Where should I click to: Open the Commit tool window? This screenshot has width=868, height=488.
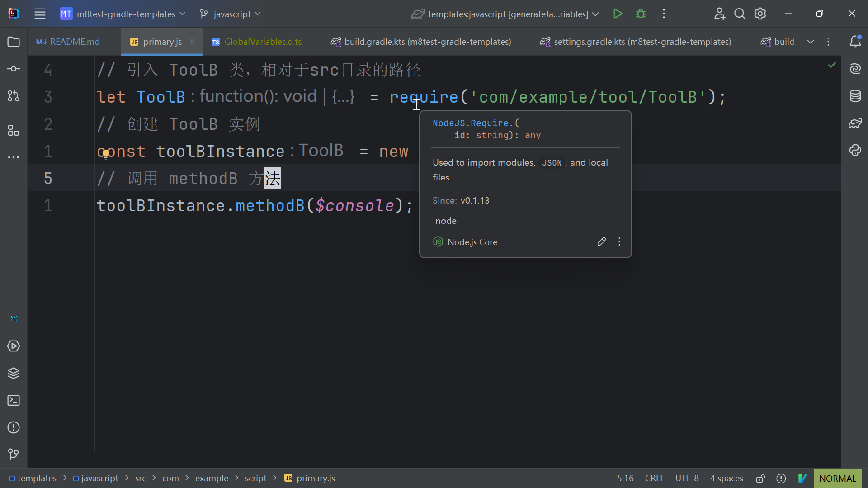[14, 69]
